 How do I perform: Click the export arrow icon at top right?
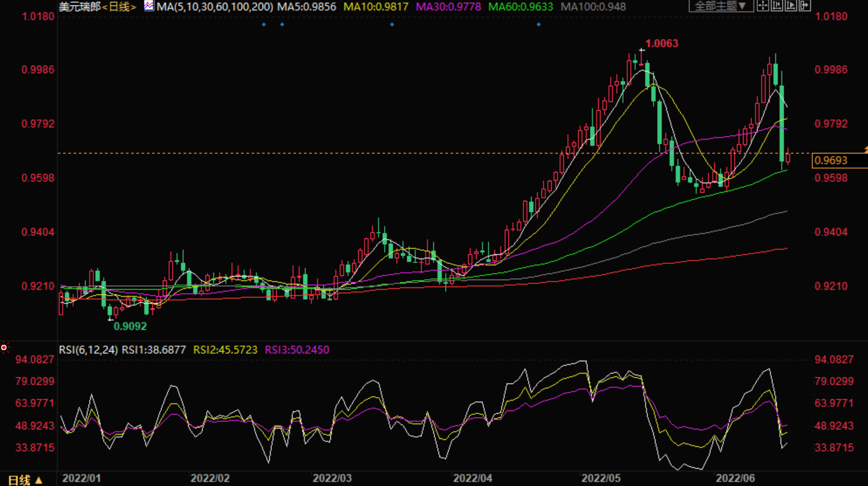[x=805, y=6]
